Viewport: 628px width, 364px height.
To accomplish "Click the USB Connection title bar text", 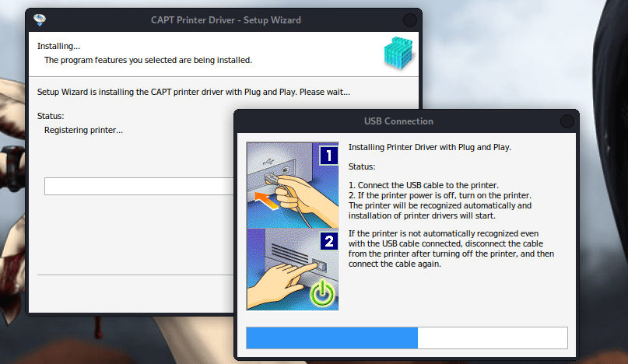I will 398,121.
